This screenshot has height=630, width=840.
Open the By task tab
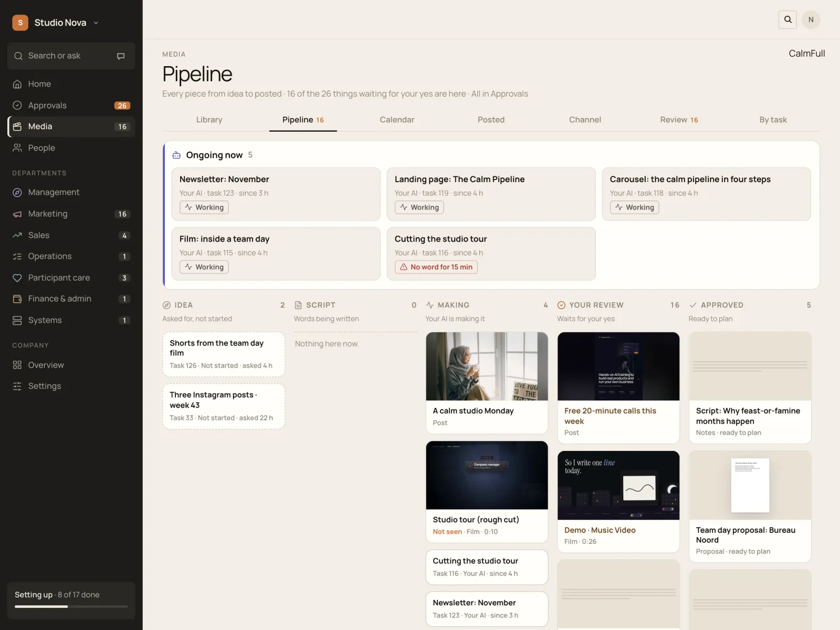point(773,120)
